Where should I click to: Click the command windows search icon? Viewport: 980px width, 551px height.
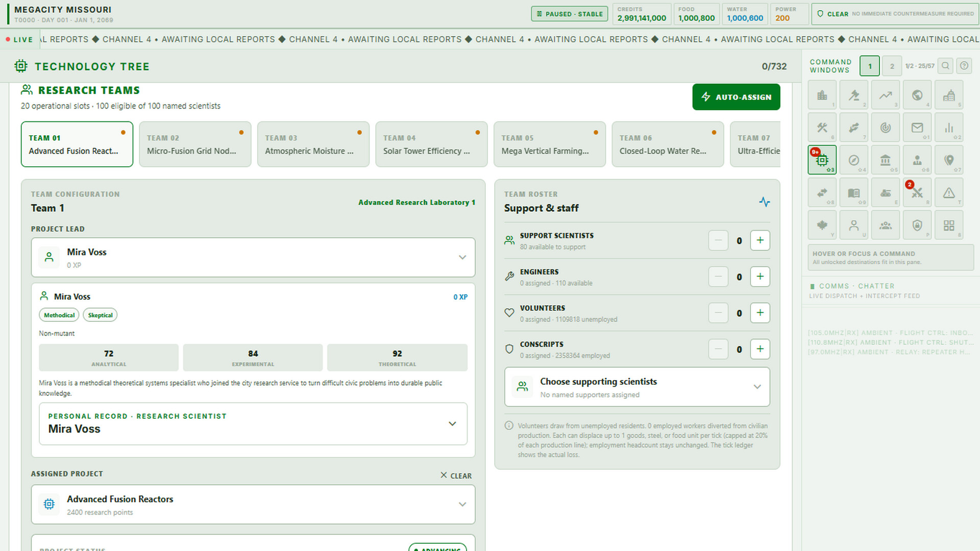point(945,66)
